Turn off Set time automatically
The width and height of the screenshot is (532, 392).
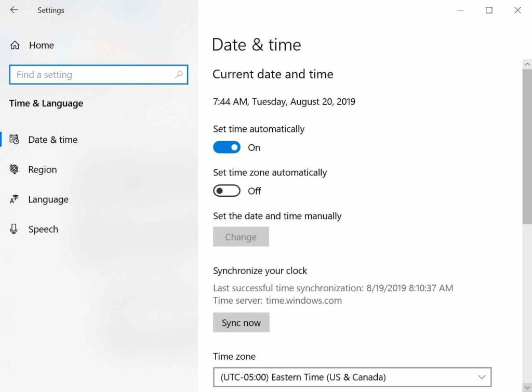[x=227, y=147]
